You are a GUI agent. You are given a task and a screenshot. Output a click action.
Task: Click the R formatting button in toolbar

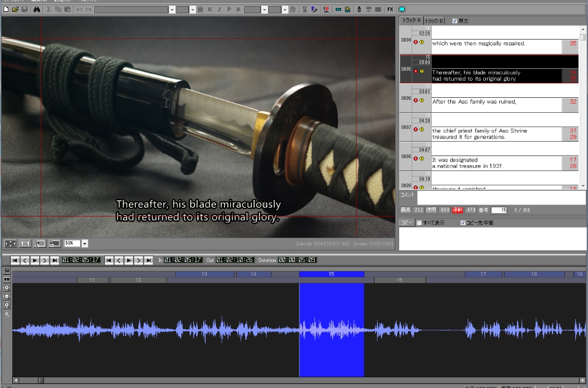(238, 10)
